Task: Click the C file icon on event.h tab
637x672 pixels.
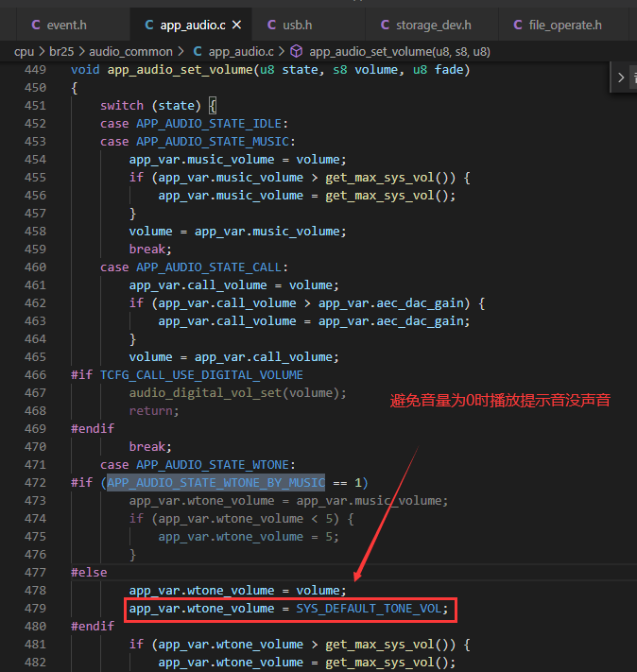Action: pyautogui.click(x=36, y=26)
